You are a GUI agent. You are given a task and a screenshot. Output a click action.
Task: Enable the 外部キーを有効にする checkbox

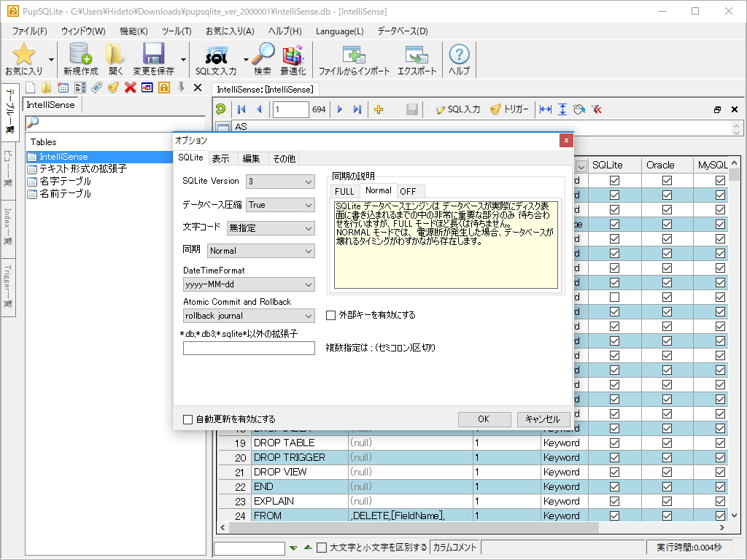click(331, 316)
